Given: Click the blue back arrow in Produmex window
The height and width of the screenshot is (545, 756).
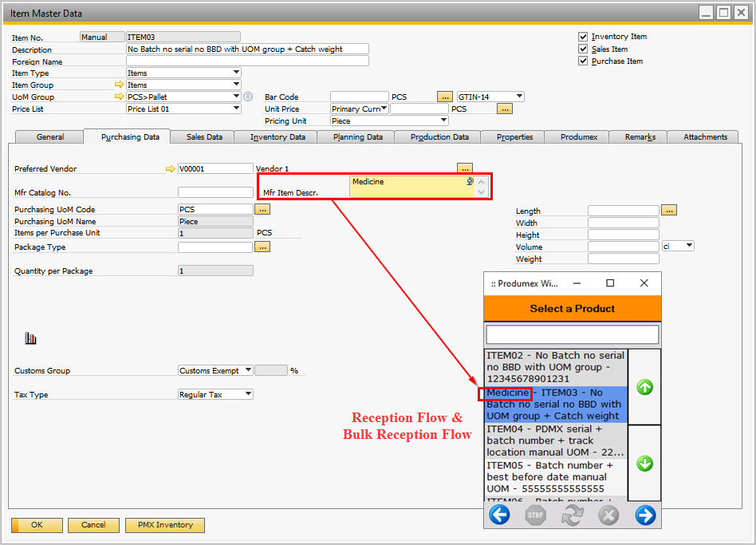Looking at the screenshot, I should click(499, 515).
